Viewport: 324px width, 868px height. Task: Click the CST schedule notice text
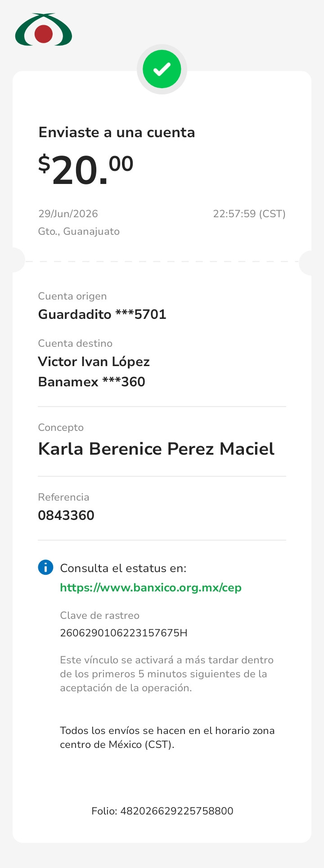pyautogui.click(x=167, y=737)
